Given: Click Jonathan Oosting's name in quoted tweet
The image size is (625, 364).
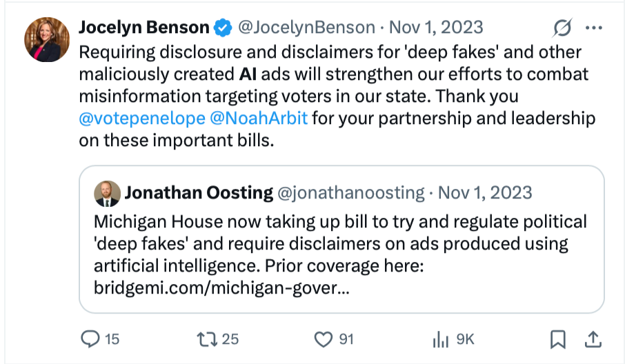Looking at the screenshot, I should click(198, 193).
